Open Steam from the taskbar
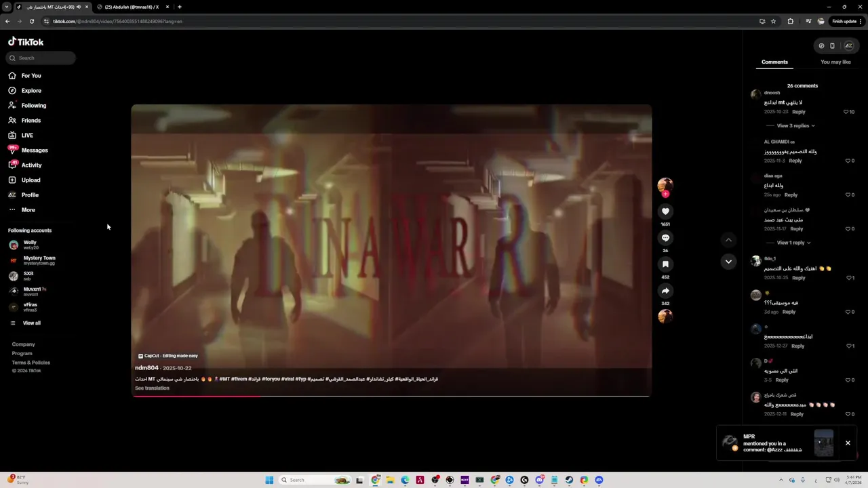The height and width of the screenshot is (488, 868). pos(569,480)
